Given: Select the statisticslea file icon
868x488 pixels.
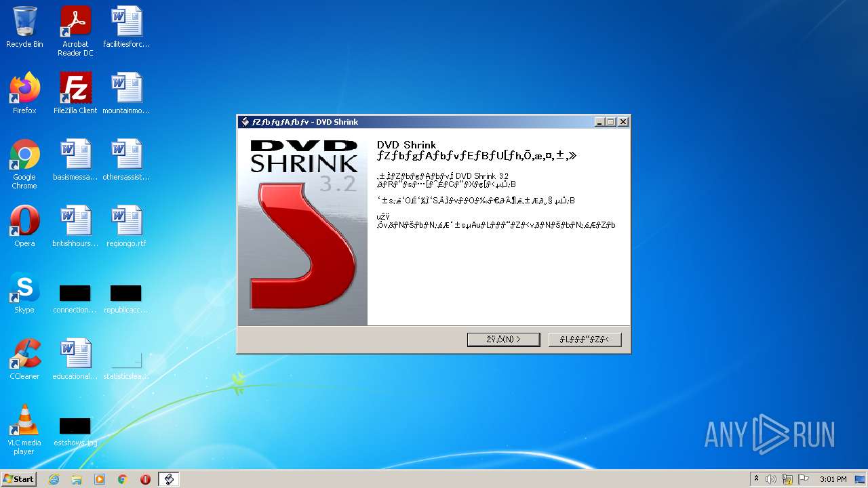Looking at the screenshot, I should click(126, 365).
